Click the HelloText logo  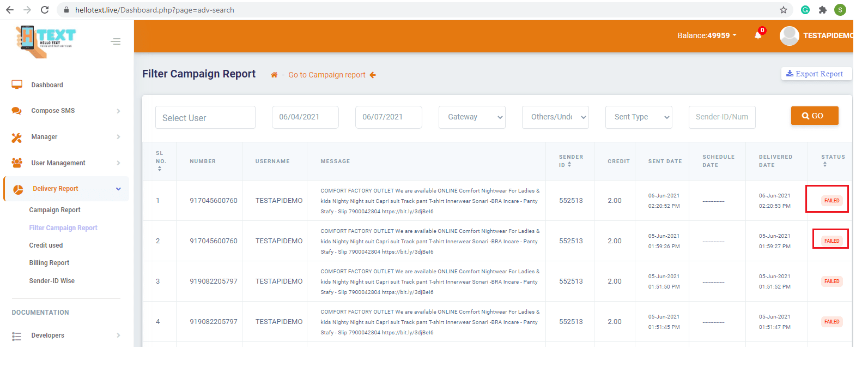[x=47, y=41]
